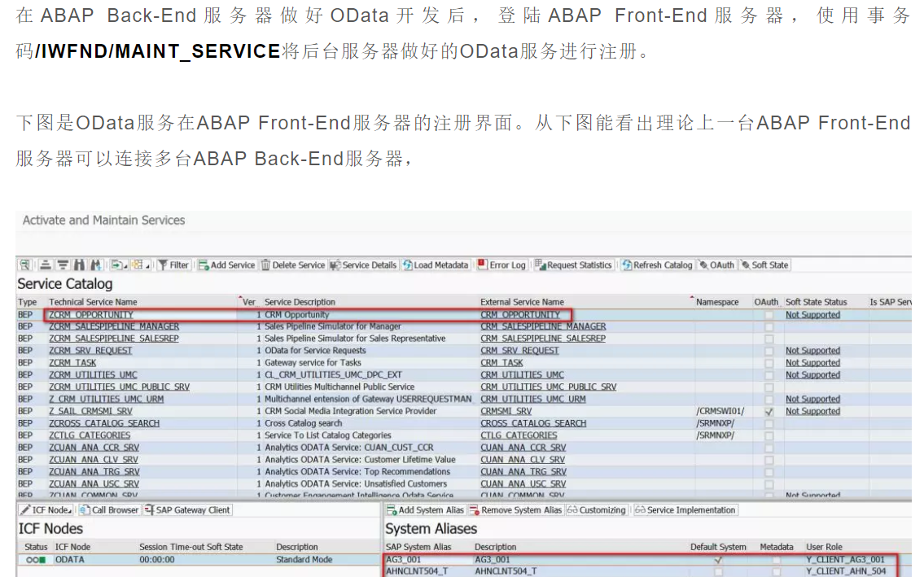Open Service Details
The width and height of the screenshot is (924, 577).
364,265
